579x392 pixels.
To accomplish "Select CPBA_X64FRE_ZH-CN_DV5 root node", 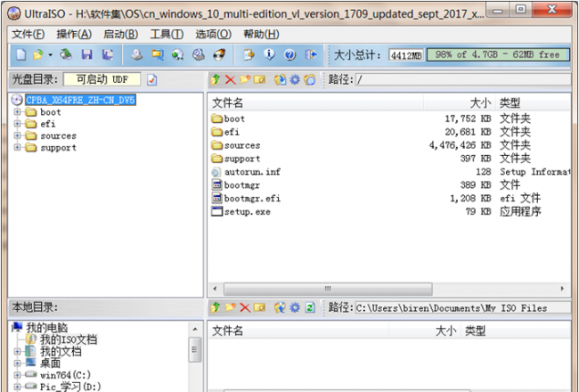I will coord(80,100).
